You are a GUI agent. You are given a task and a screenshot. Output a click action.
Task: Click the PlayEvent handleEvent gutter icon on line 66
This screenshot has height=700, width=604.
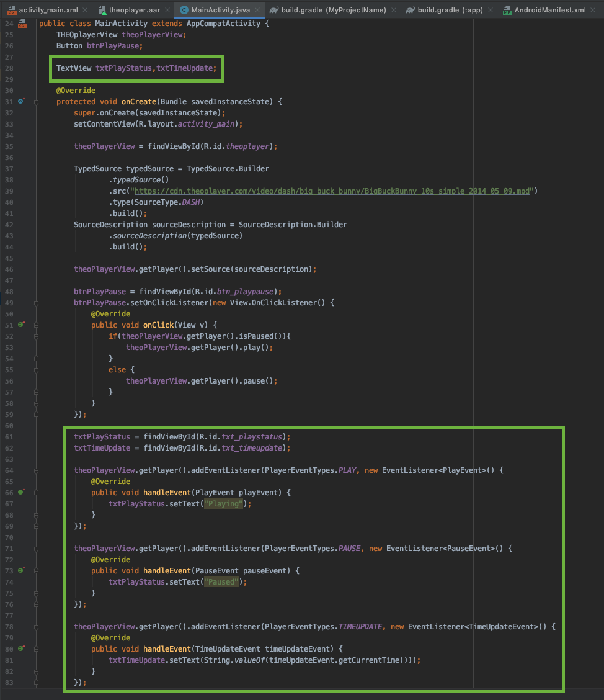[22, 492]
